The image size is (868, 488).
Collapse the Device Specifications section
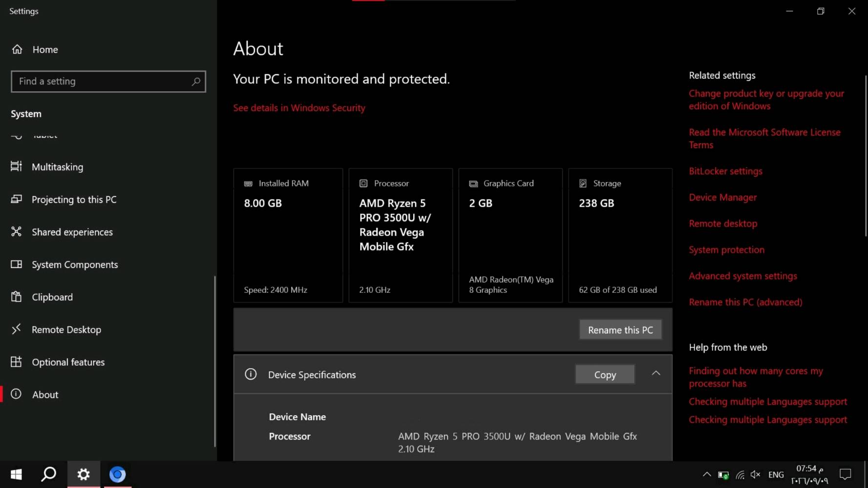click(656, 373)
